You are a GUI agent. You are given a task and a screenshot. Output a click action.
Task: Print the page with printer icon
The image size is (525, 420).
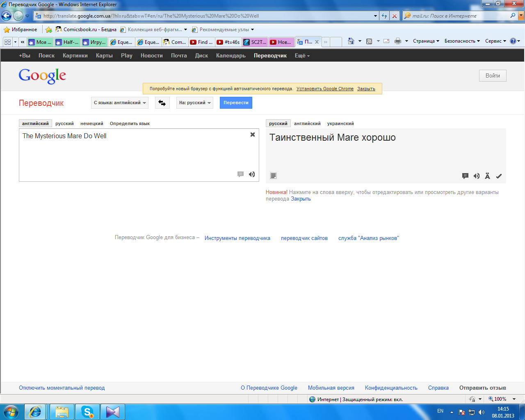pos(398,41)
